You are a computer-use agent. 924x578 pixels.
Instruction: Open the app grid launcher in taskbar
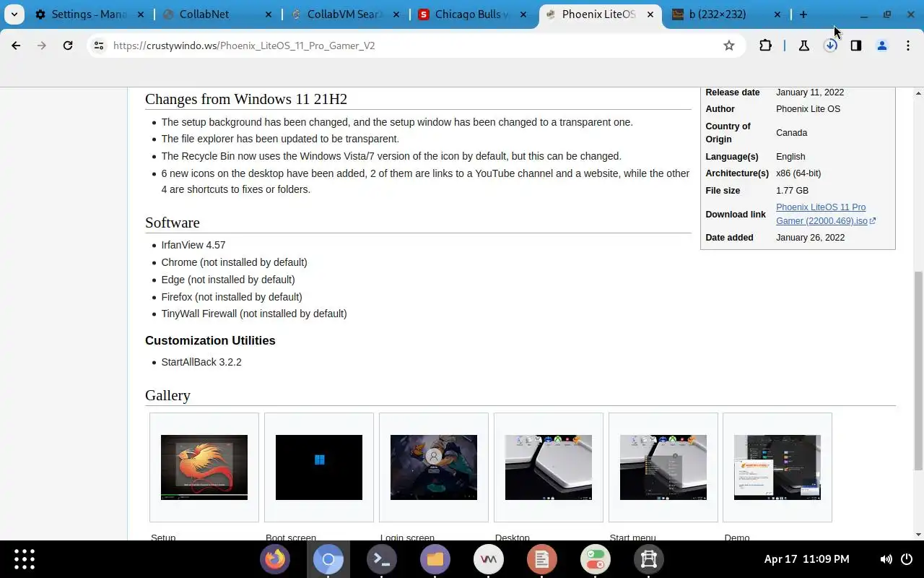click(25, 559)
